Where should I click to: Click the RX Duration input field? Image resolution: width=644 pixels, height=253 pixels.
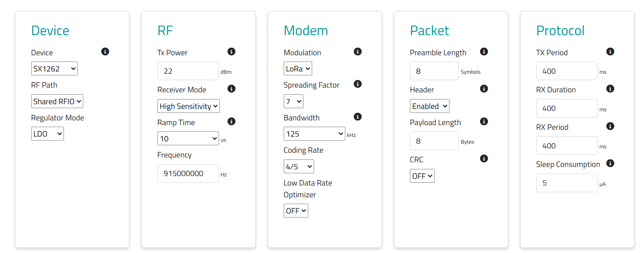tap(567, 109)
